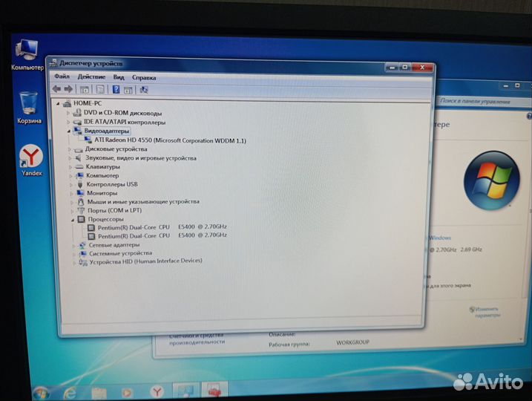Click the Контроллеры USB plug icon
The height and width of the screenshot is (401, 532).
(80, 184)
